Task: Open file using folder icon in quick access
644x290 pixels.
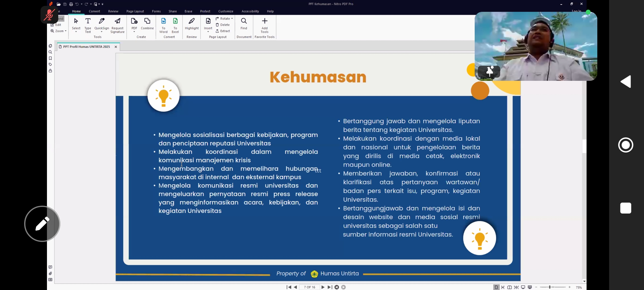Action: tap(58, 4)
